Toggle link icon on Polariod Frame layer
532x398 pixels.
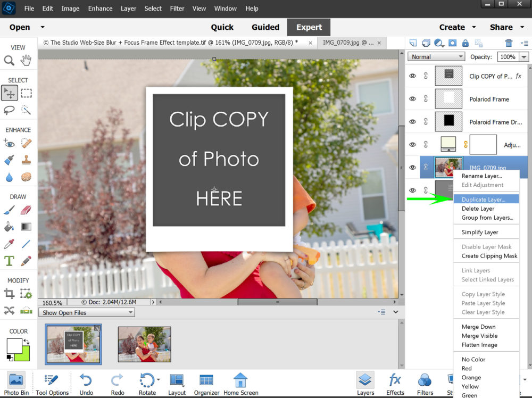point(426,99)
